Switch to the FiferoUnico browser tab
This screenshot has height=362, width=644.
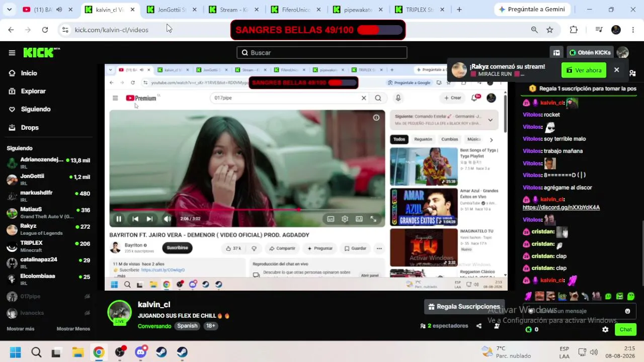click(x=296, y=10)
